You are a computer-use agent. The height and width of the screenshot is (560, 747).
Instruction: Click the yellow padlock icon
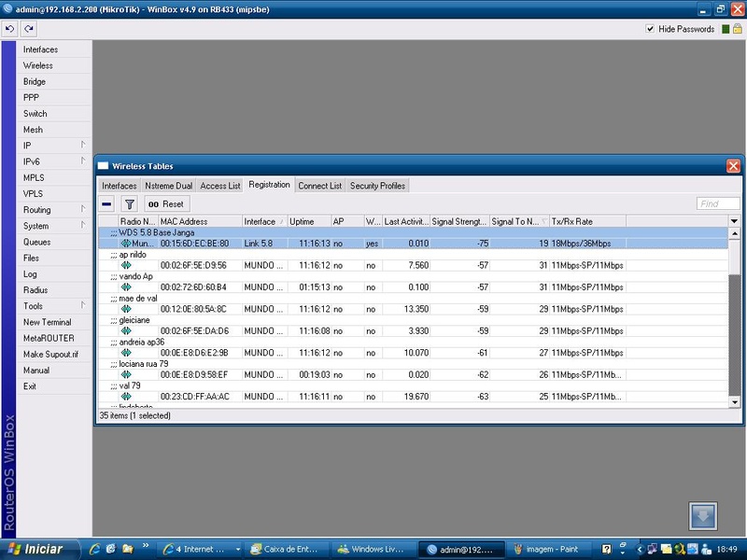click(x=737, y=29)
